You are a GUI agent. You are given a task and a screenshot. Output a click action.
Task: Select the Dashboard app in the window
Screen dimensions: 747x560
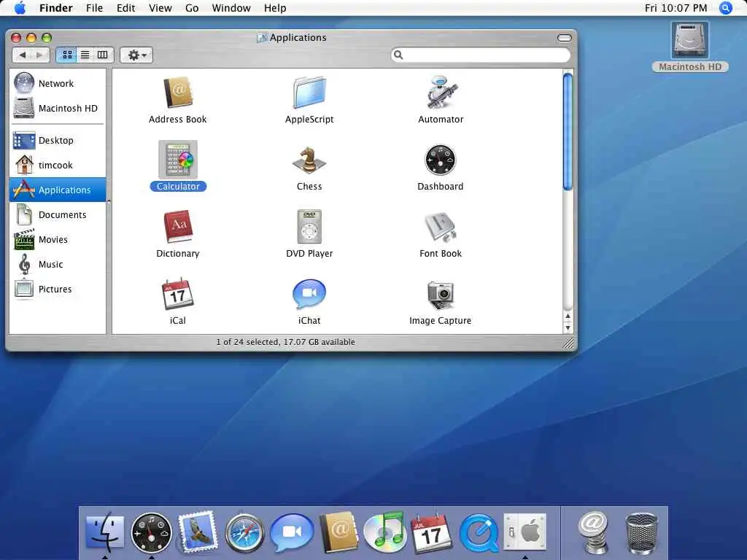pyautogui.click(x=440, y=160)
